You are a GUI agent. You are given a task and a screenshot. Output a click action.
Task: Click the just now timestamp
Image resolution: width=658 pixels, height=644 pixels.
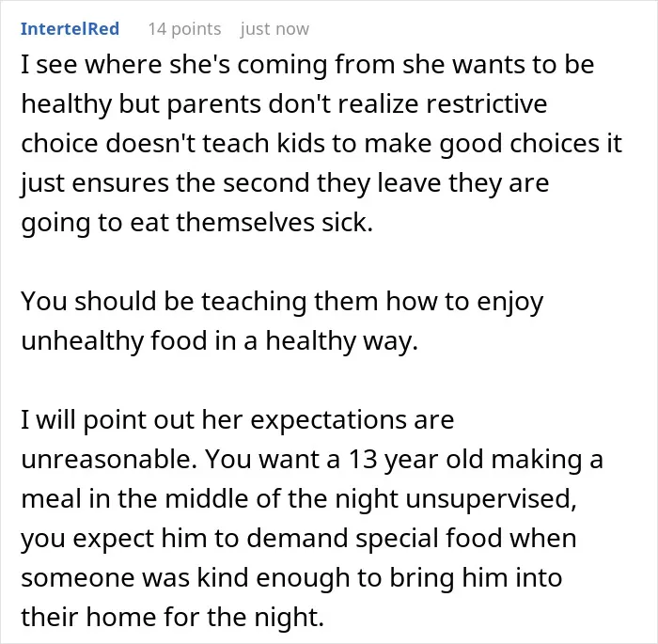(274, 29)
